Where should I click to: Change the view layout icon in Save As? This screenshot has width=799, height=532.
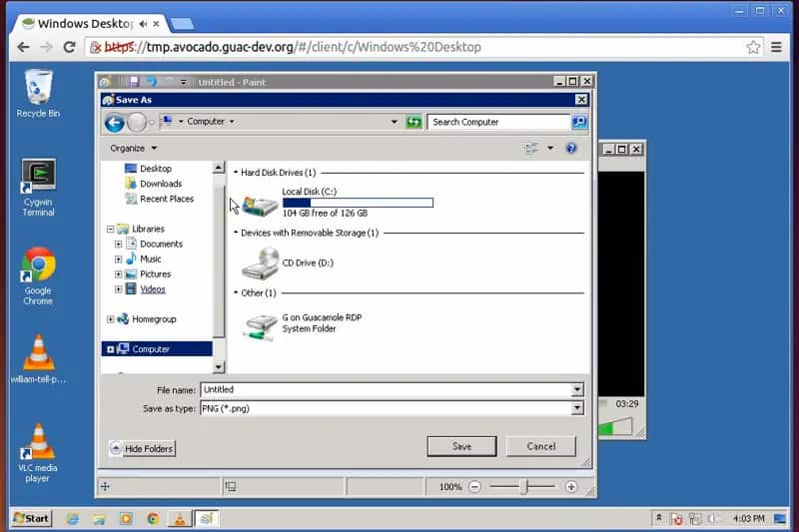pyautogui.click(x=531, y=148)
